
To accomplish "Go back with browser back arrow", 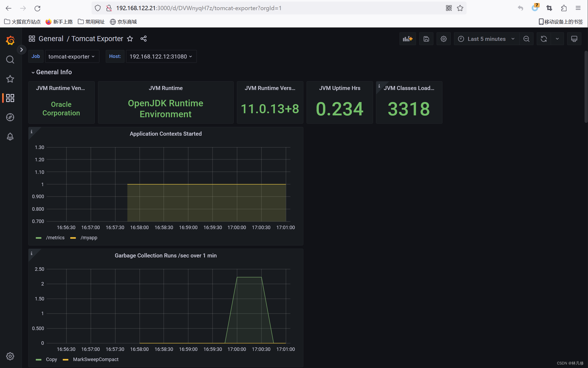I will [9, 8].
